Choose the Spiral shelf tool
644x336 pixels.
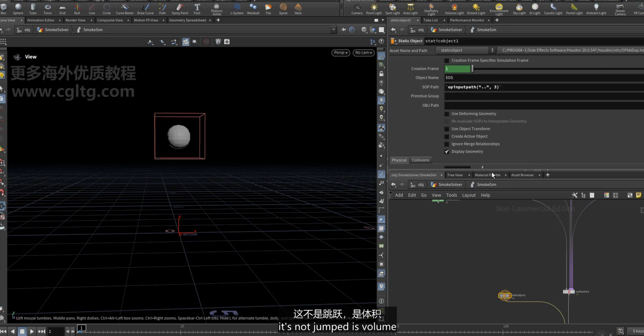coord(283,9)
